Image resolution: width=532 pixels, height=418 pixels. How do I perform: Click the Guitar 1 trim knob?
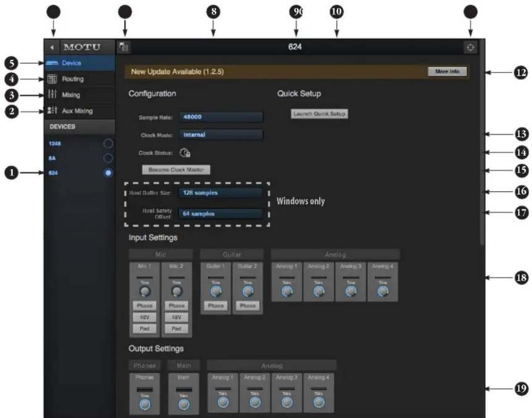click(216, 291)
